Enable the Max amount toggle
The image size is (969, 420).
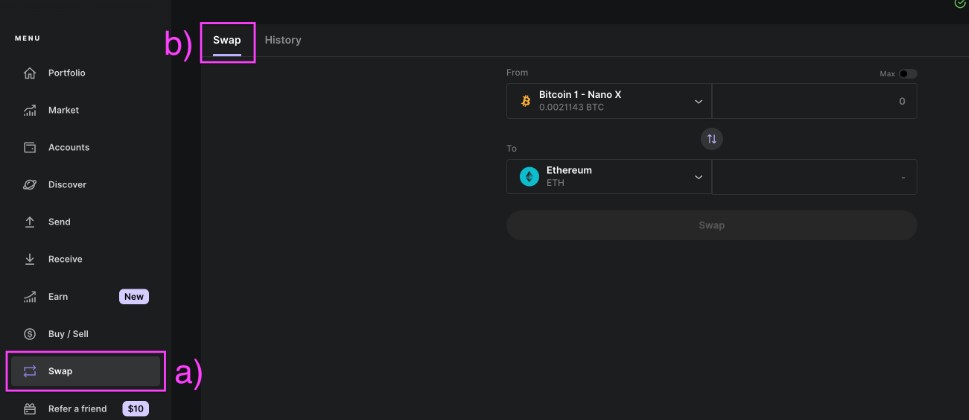click(907, 74)
